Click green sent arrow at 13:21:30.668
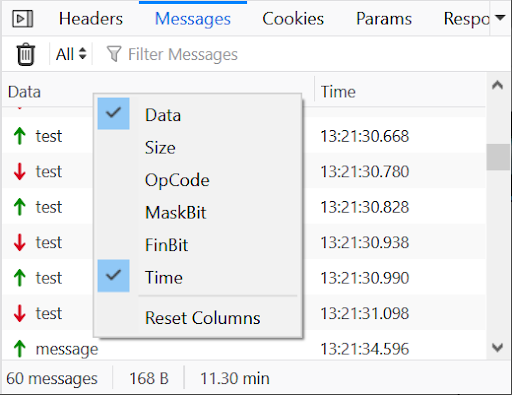The image size is (512, 395). tap(20, 136)
